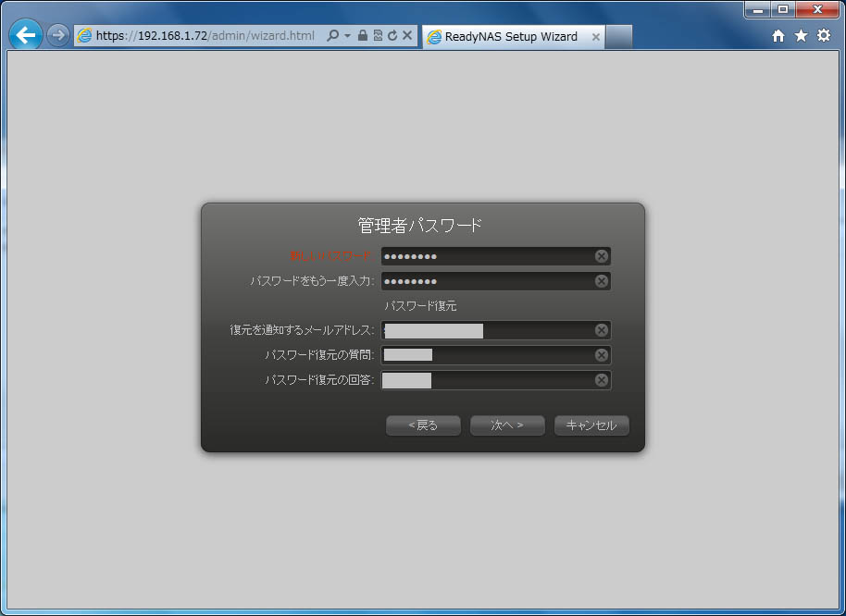The height and width of the screenshot is (616, 846).
Task: Clear the recovery email address field
Action: (x=602, y=330)
